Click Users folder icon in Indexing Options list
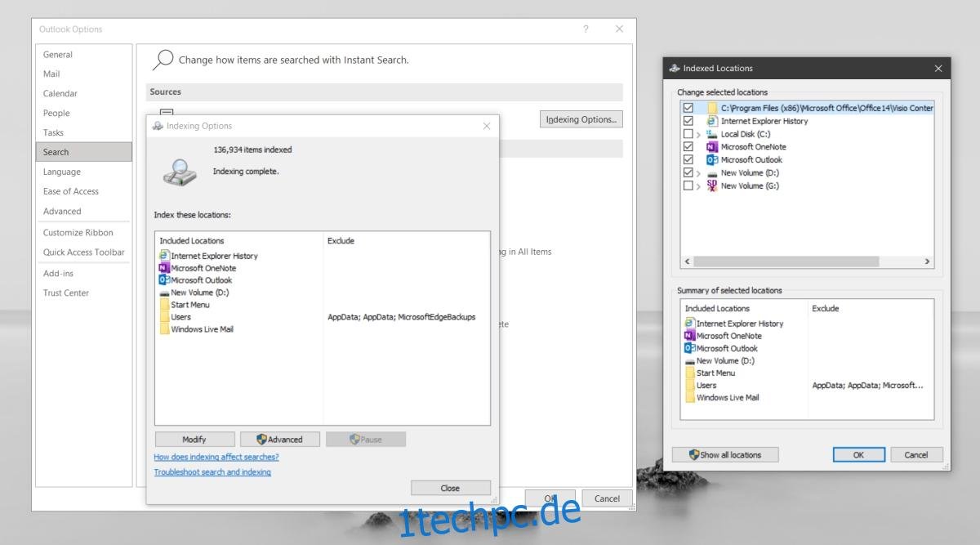Screen dimensions: 980x545 click(x=164, y=317)
